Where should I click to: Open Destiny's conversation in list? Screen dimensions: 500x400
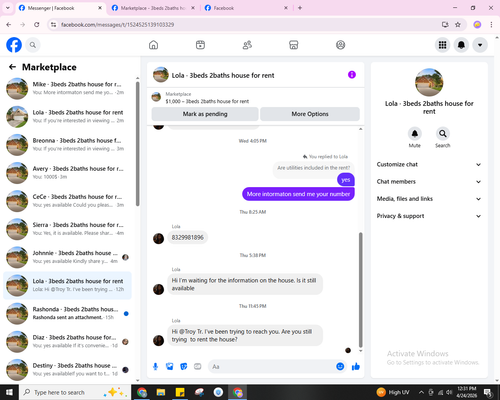[x=67, y=369]
